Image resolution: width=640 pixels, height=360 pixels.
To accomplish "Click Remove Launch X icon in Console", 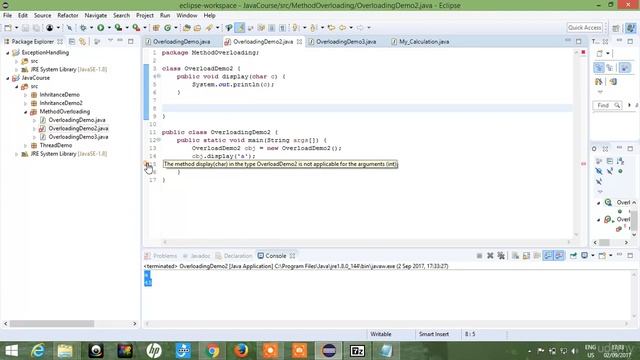I will pyautogui.click(x=490, y=256).
